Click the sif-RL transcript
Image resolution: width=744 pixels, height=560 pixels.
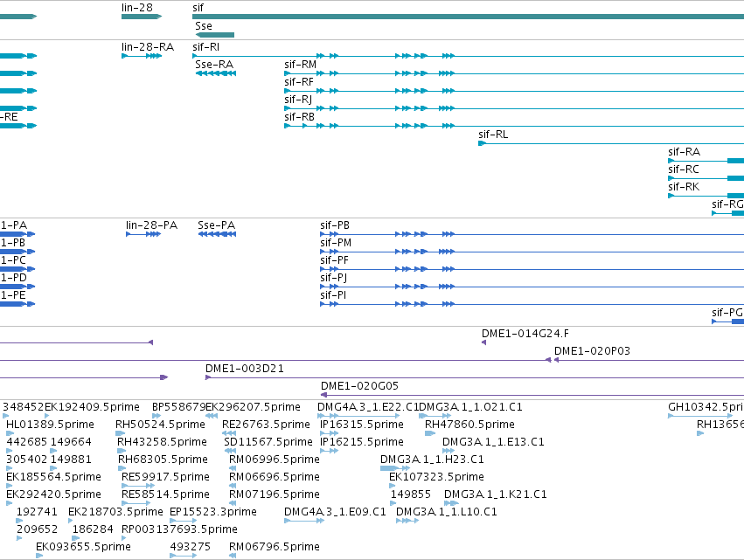[611, 143]
